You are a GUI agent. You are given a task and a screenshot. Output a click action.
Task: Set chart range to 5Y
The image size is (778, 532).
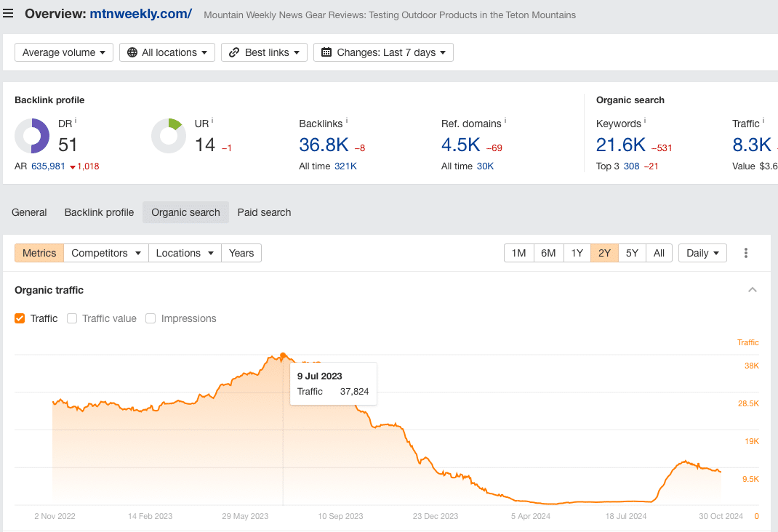[x=632, y=253]
